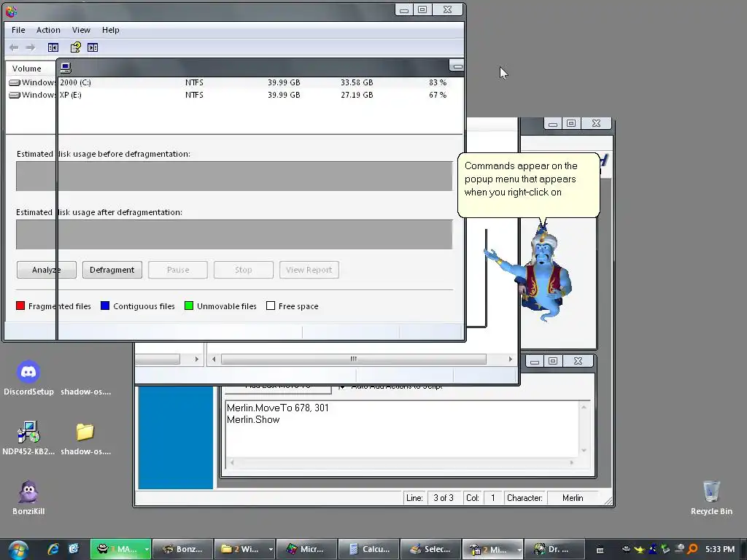This screenshot has width=747, height=560.
Task: Click the green Unmovable files swatch
Action: point(189,306)
